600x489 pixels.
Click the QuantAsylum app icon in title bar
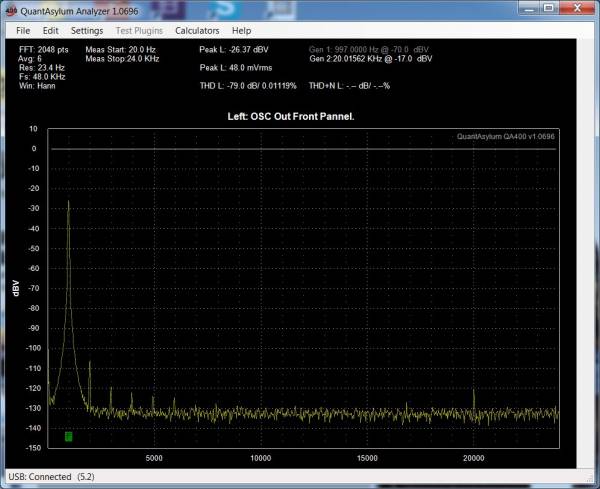11,11
